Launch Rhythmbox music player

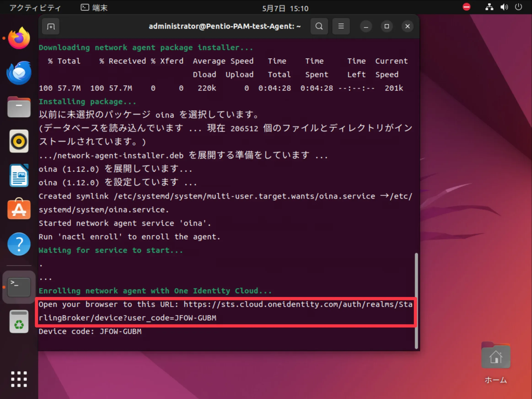pyautogui.click(x=19, y=141)
